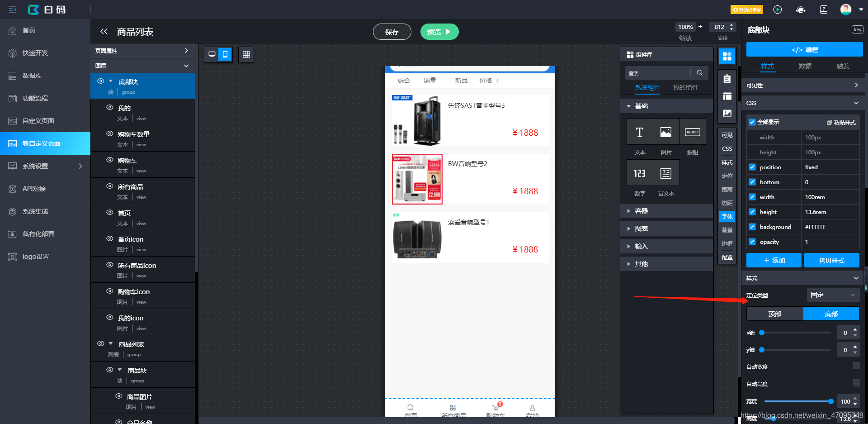
Task: Select the Text (文本) component icon
Action: point(640,132)
